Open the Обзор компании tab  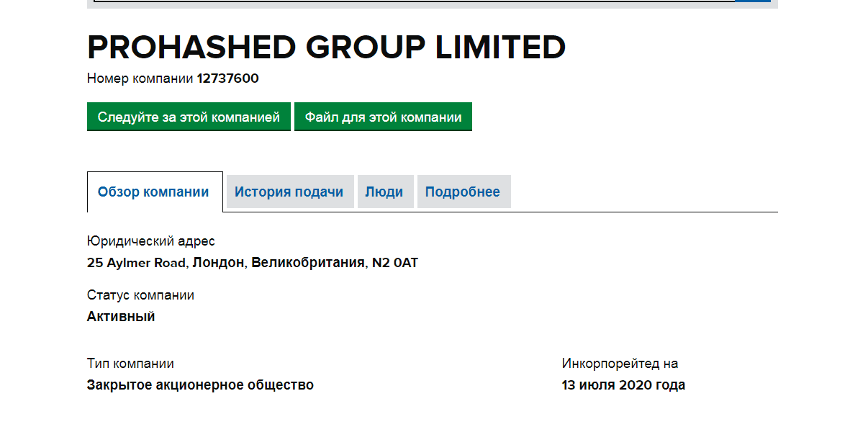[x=154, y=192]
